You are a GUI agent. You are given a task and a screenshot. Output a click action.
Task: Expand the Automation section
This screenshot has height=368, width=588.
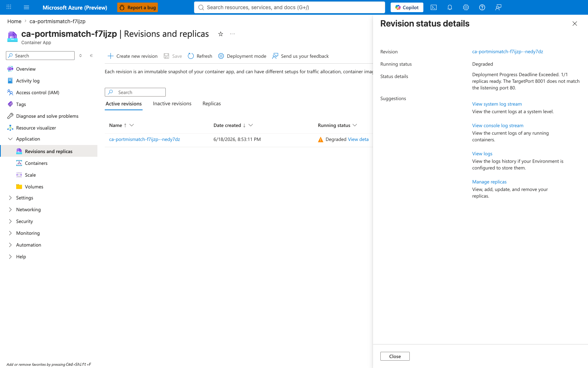[x=10, y=245]
